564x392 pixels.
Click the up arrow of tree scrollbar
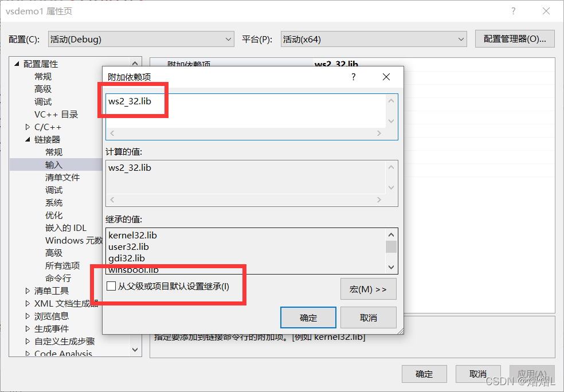click(135, 63)
